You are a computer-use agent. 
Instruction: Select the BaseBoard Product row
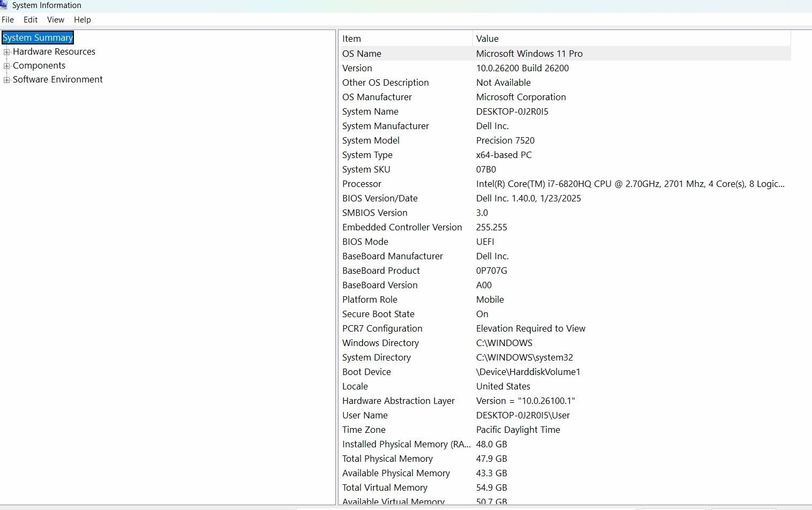(x=565, y=271)
